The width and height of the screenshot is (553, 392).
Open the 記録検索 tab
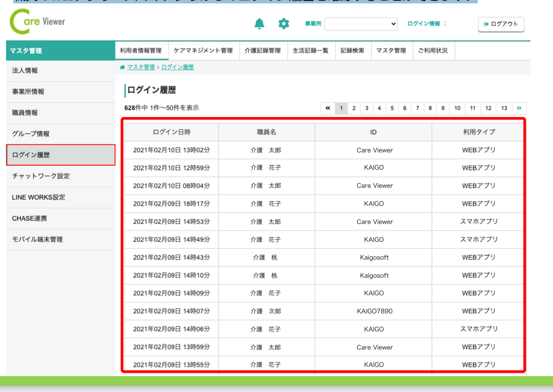click(352, 51)
